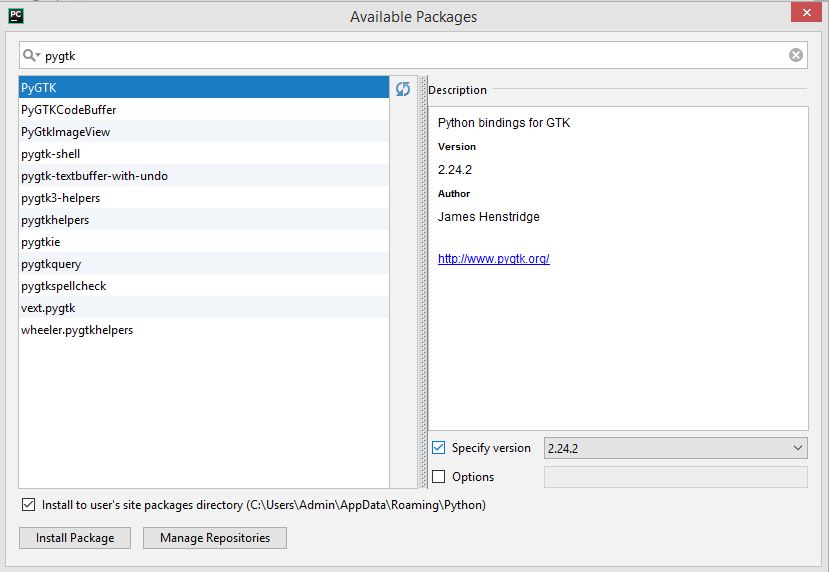Image resolution: width=829 pixels, height=572 pixels.
Task: Select PyGtkImageView in the package list
Action: (204, 132)
